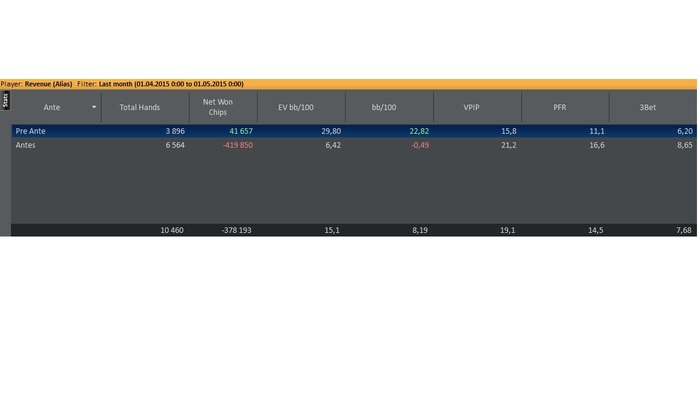Viewport: 700px width, 394px height.
Task: Sort by Total Hands column header
Action: point(139,108)
